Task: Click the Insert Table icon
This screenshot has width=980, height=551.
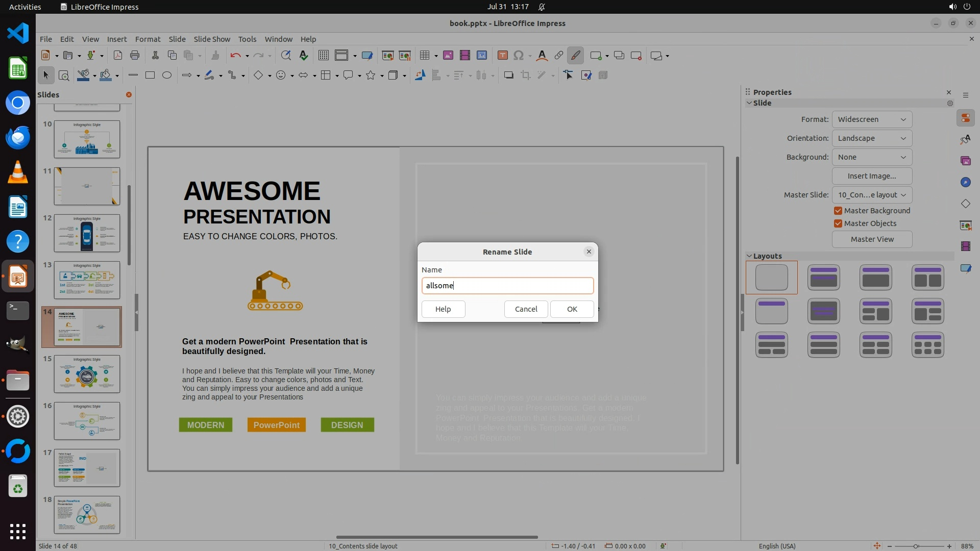Action: [x=424, y=56]
